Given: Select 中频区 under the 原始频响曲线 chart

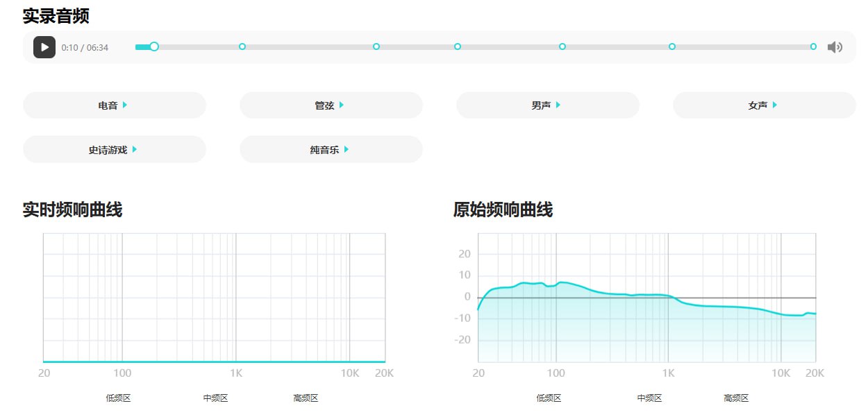Looking at the screenshot, I should 649,398.
